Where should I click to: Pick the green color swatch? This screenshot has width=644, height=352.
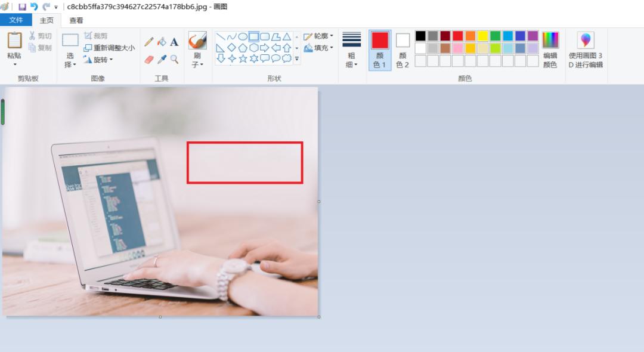tap(496, 36)
